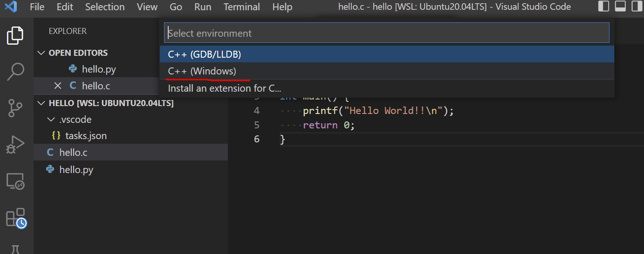Open the Go menu
The height and width of the screenshot is (254, 644).
tap(176, 7)
